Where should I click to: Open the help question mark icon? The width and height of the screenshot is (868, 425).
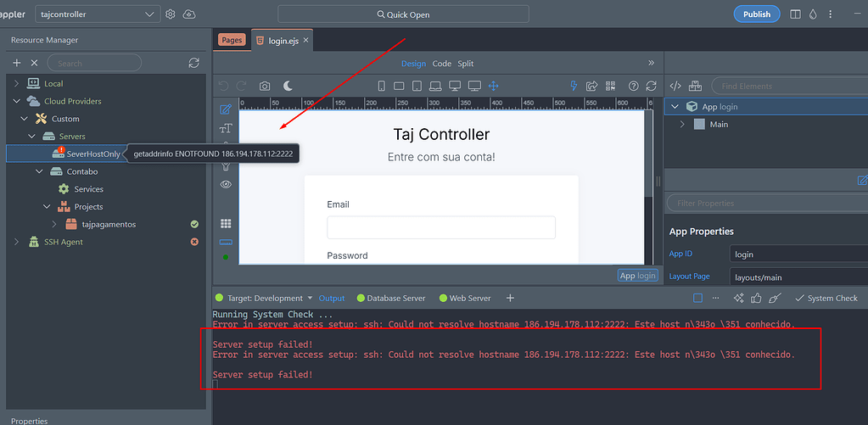634,86
